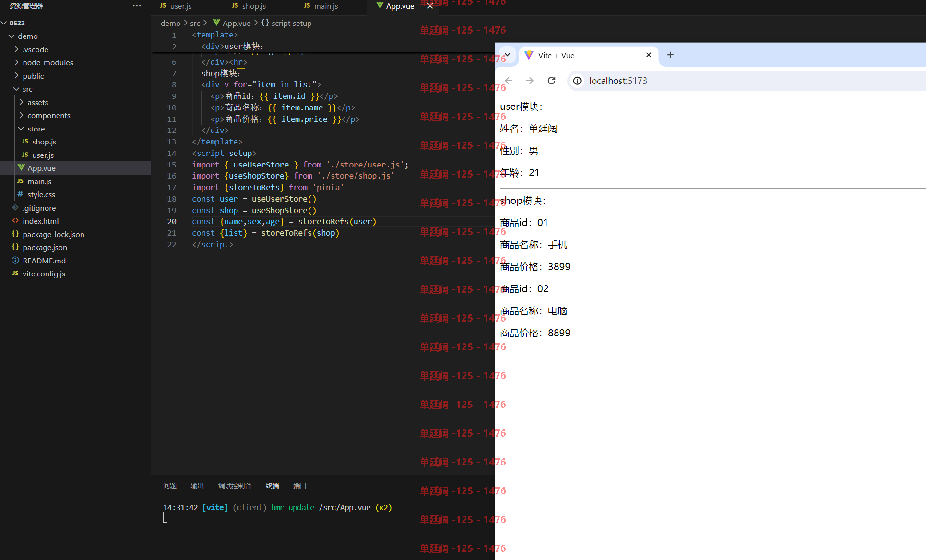Image resolution: width=926 pixels, height=560 pixels.
Task: View site information icon in address bar
Action: pos(577,81)
